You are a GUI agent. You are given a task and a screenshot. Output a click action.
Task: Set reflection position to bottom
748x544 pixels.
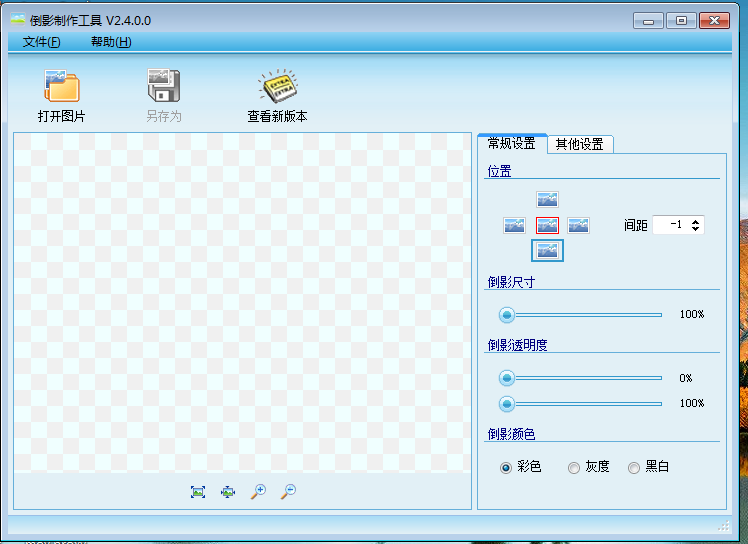coord(547,251)
